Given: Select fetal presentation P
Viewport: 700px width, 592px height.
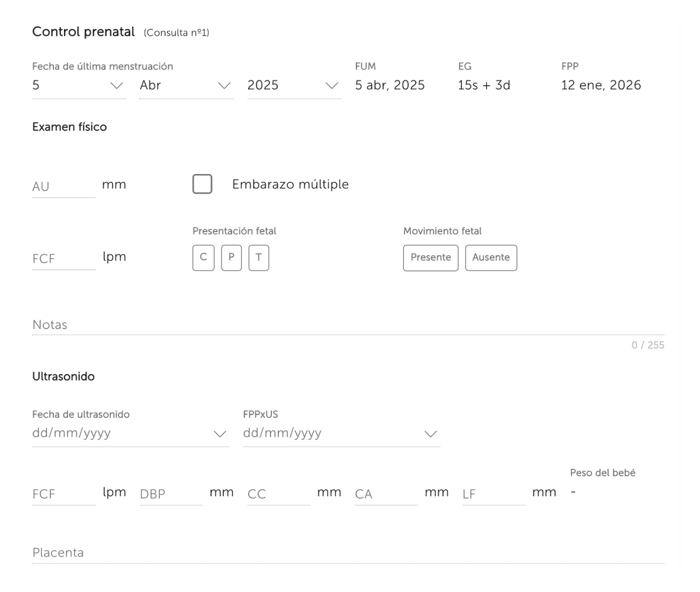Looking at the screenshot, I should [x=231, y=258].
